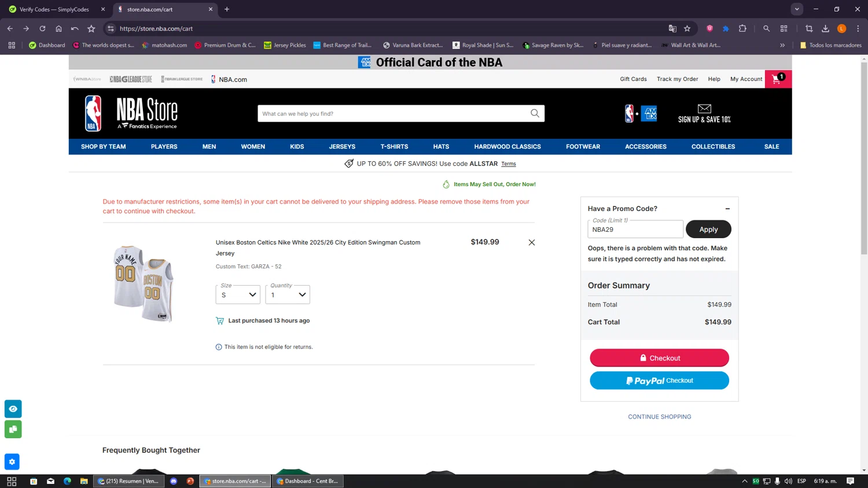Screen dimensions: 868x488
Task: Open the translate page icon in address bar
Action: tap(672, 28)
